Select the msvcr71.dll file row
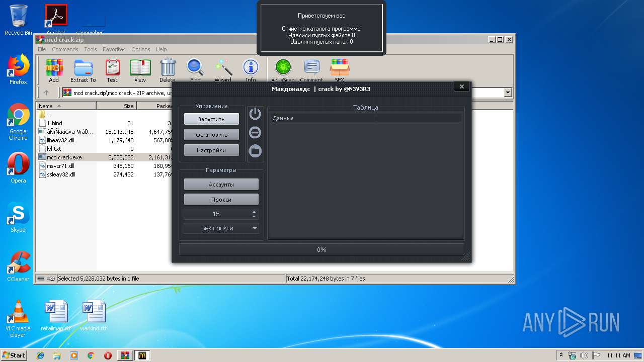The width and height of the screenshot is (644, 362). coord(60,166)
